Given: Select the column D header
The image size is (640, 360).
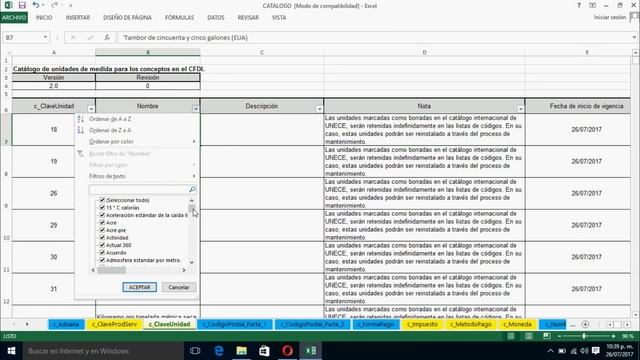Looking at the screenshot, I should (424, 52).
